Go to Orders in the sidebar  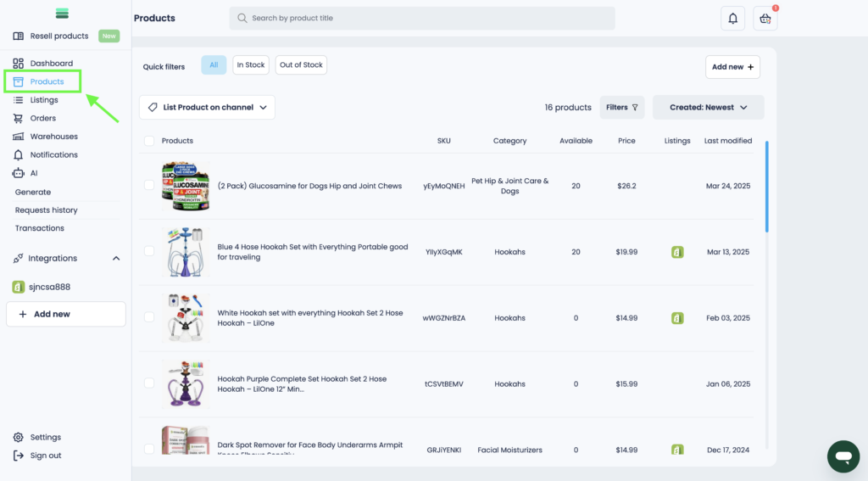pos(42,118)
